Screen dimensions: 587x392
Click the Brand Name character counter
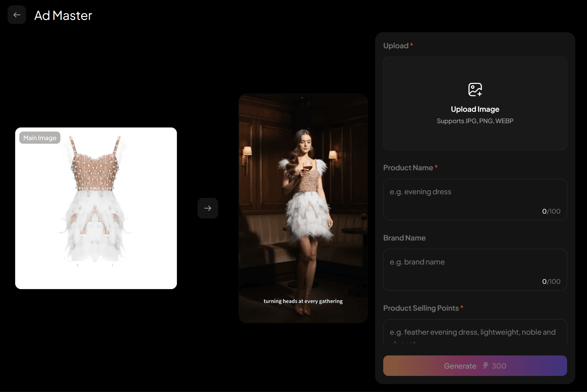(x=551, y=281)
